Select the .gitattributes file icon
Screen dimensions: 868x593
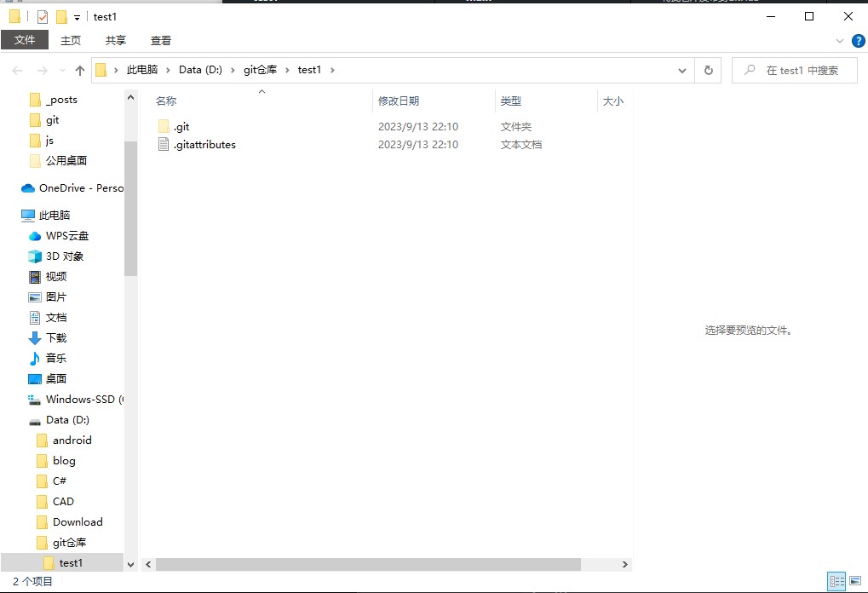click(x=164, y=145)
